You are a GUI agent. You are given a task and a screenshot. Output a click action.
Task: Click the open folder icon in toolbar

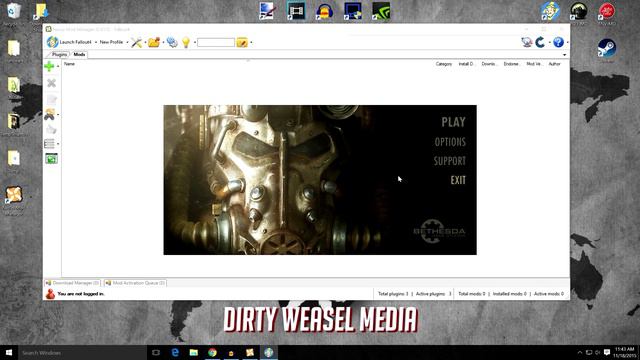click(154, 42)
